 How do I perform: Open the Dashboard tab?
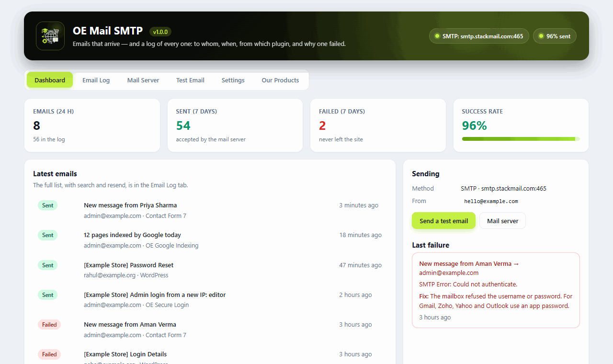coord(50,80)
